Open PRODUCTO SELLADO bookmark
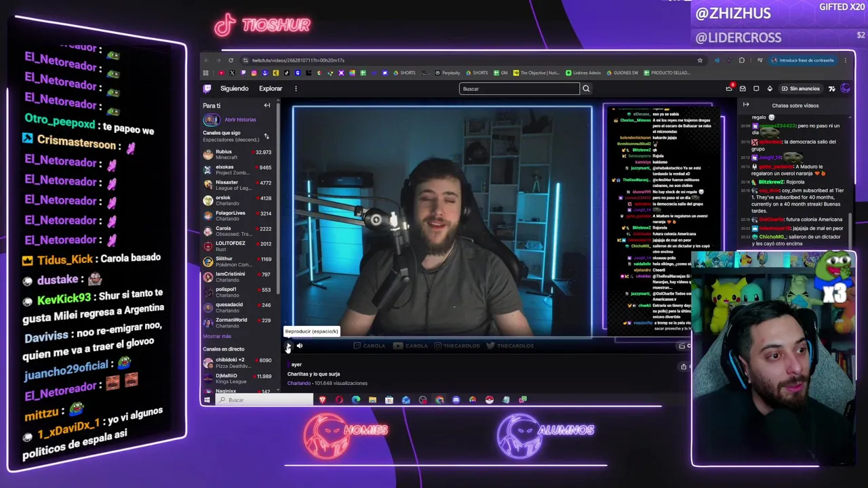 pyautogui.click(x=667, y=73)
